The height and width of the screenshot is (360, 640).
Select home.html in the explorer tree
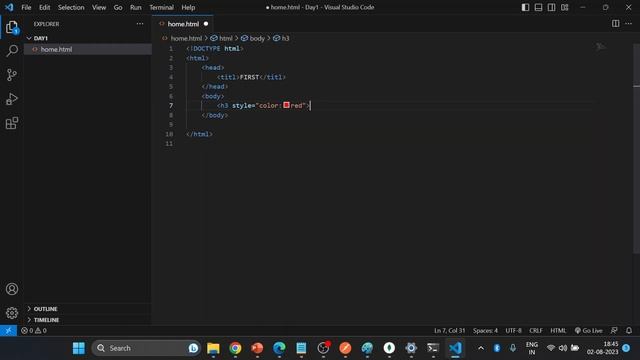tap(88, 49)
